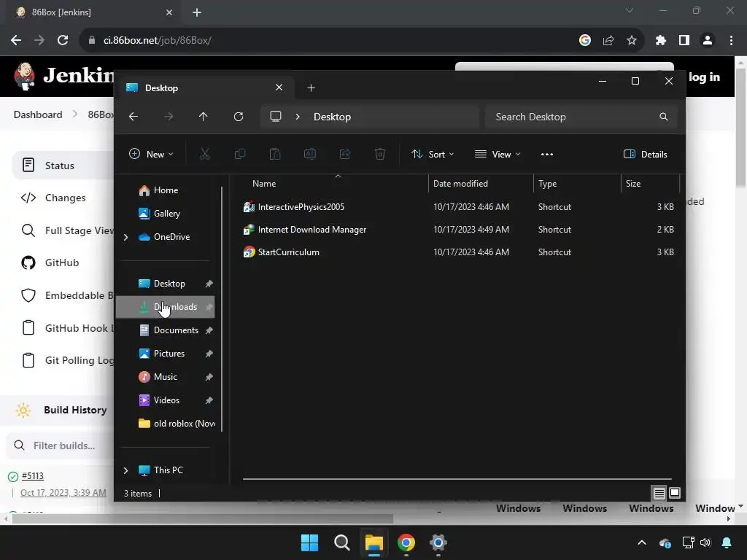Select Gallery in navigation pane
Screen dimensions: 747x560
[x=166, y=214]
